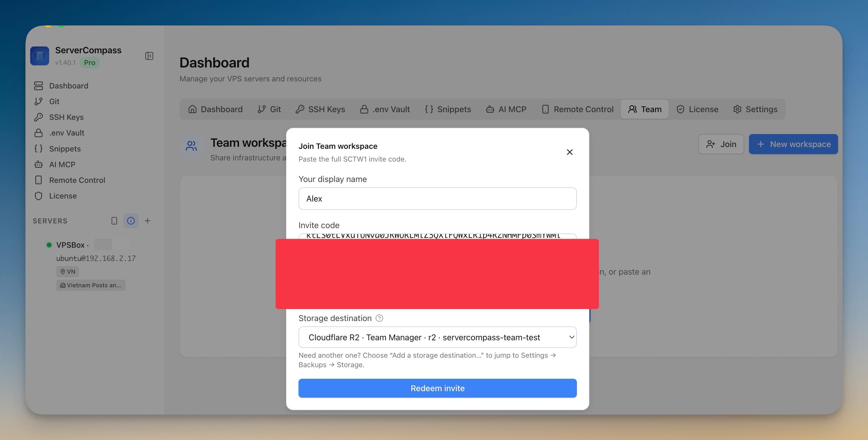Switch to the Settings tab
This screenshot has width=868, height=440.
[x=755, y=109]
